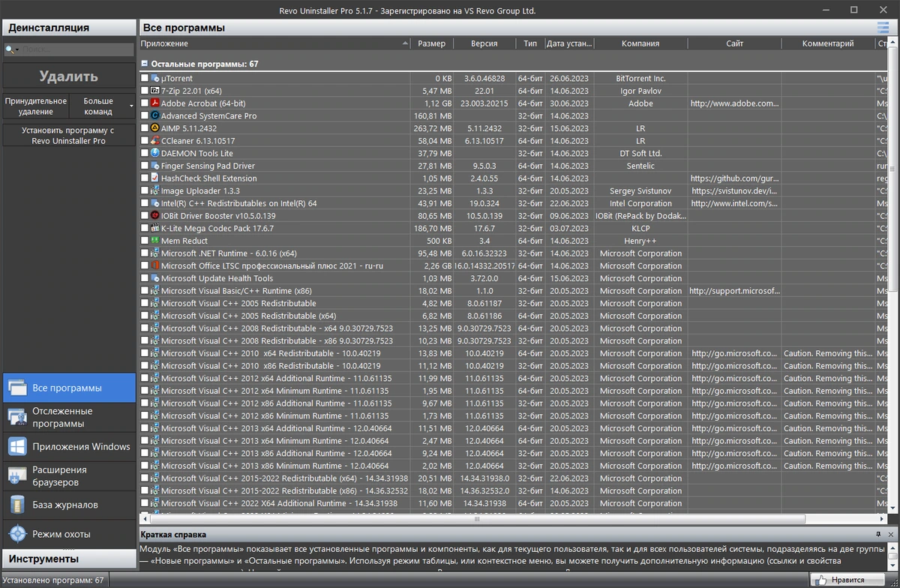This screenshot has height=588, width=900.
Task: Check Microsoft Visual Basic/C++ Runtime (x86) box
Action: (145, 291)
